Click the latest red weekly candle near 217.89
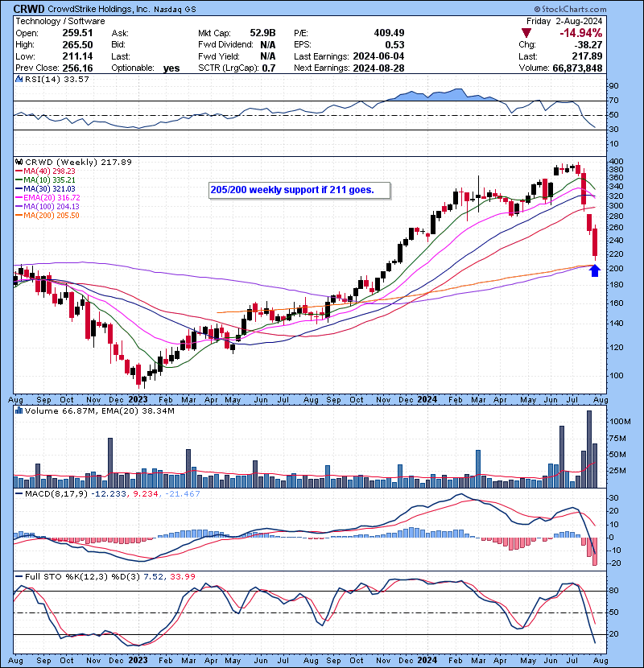644x668 pixels. tap(595, 242)
